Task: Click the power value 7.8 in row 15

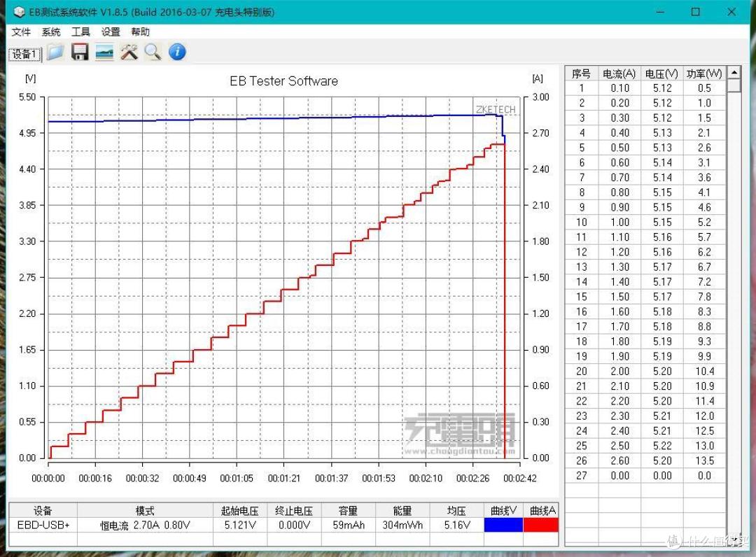Action: click(x=704, y=297)
